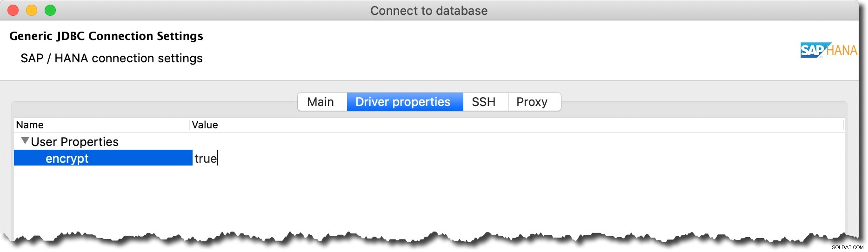The image size is (868, 252).
Task: Click the Generic JDBC Connection Settings heading
Action: 106,36
